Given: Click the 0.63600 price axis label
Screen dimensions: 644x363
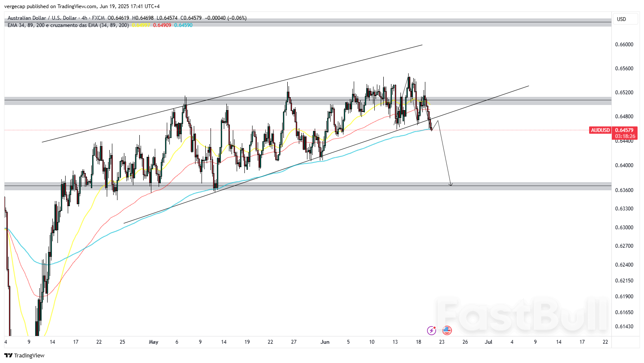Looking at the screenshot, I should [x=624, y=190].
